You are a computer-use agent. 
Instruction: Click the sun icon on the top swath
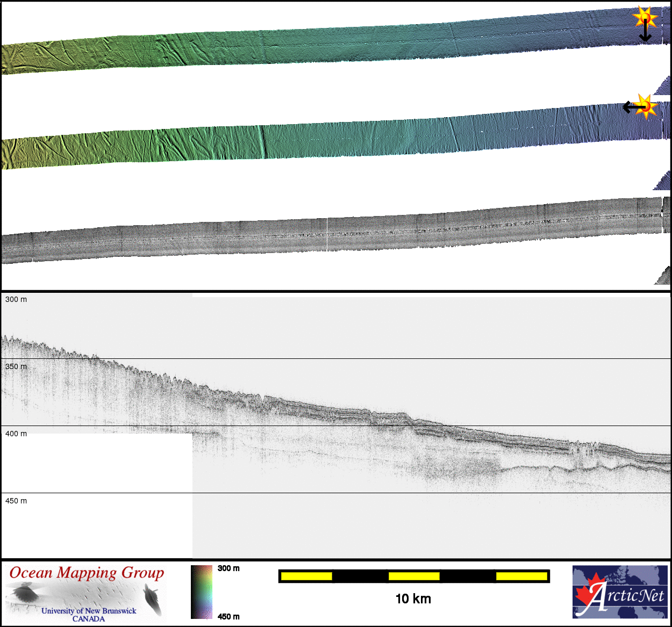click(645, 18)
